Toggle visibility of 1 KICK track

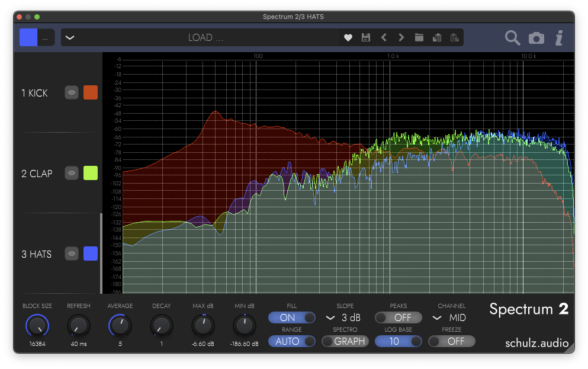click(71, 92)
